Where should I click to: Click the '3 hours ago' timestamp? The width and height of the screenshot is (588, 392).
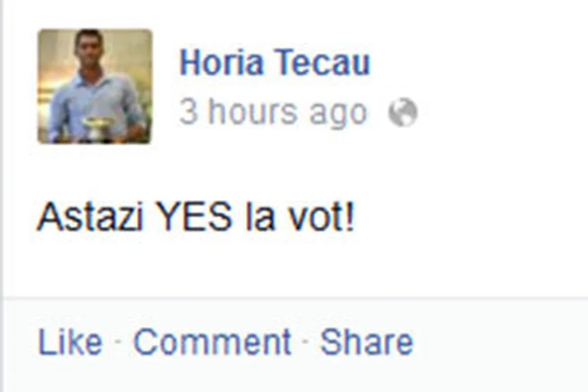pos(273,112)
